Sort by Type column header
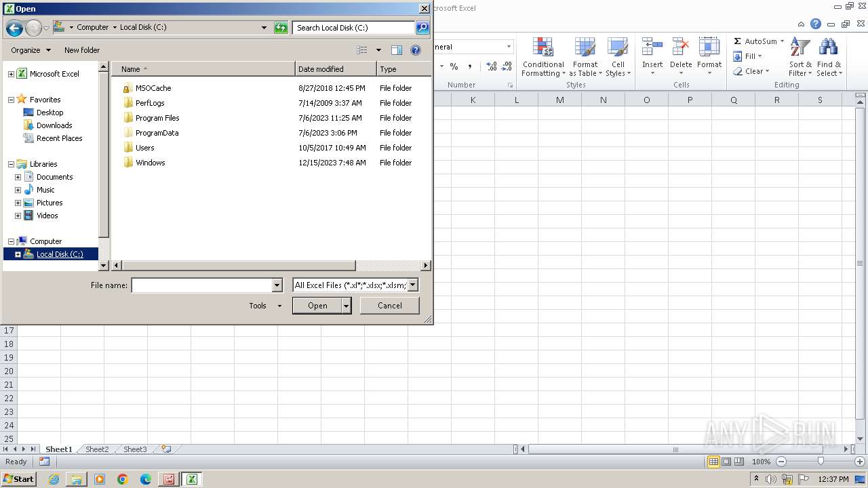This screenshot has width=868, height=488. point(403,69)
